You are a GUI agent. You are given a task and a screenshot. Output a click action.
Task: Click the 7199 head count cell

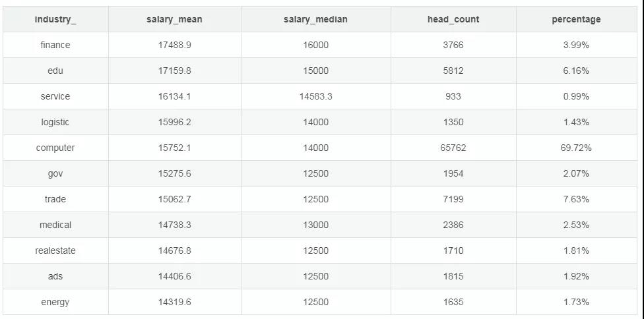click(x=453, y=199)
